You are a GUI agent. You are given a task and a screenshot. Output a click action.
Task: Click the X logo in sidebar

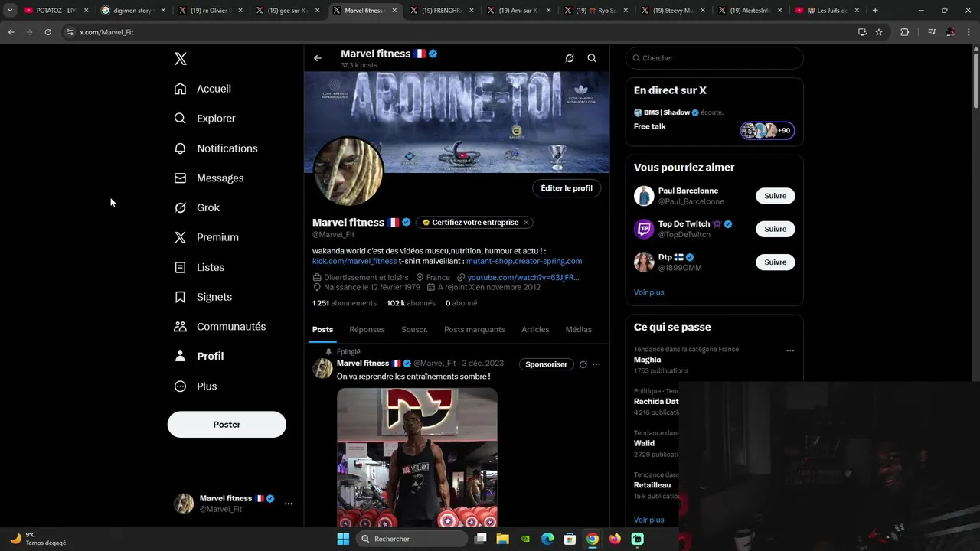[181, 59]
